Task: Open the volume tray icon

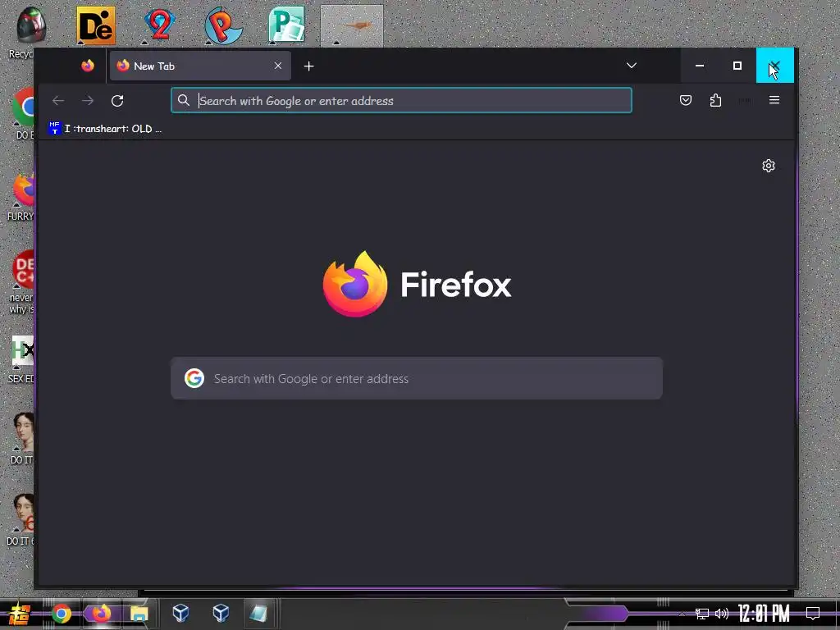Action: 722,614
